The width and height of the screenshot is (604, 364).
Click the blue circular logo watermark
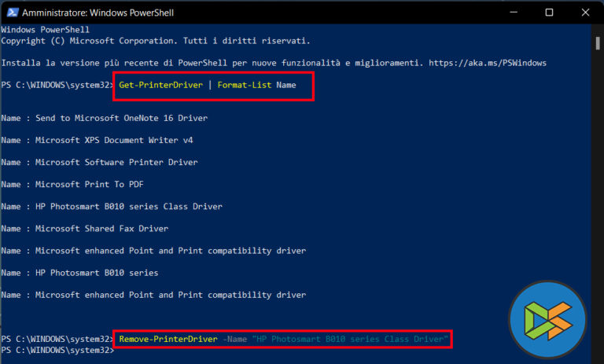click(547, 320)
